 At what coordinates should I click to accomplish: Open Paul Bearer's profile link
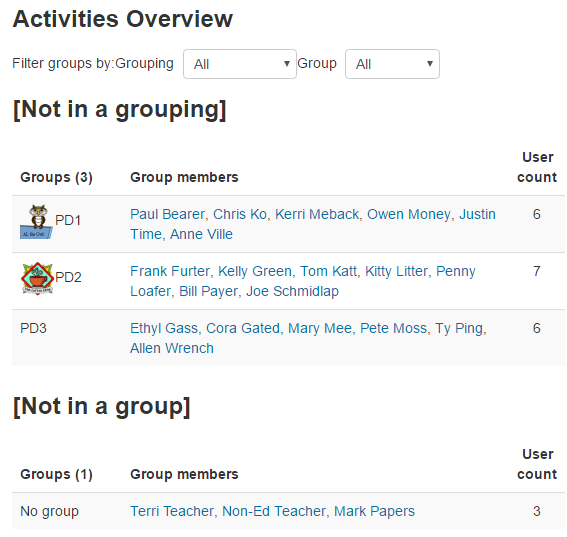[167, 214]
